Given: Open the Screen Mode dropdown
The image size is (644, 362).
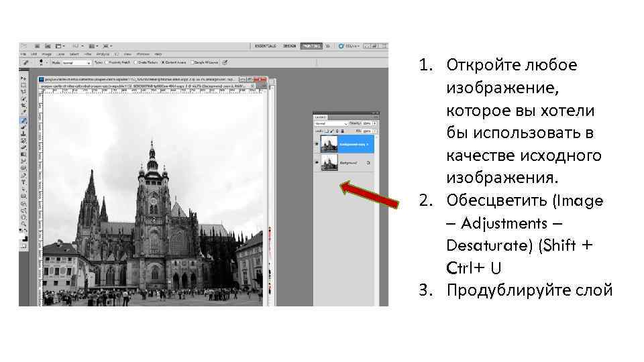Looking at the screenshot, I should [107, 46].
